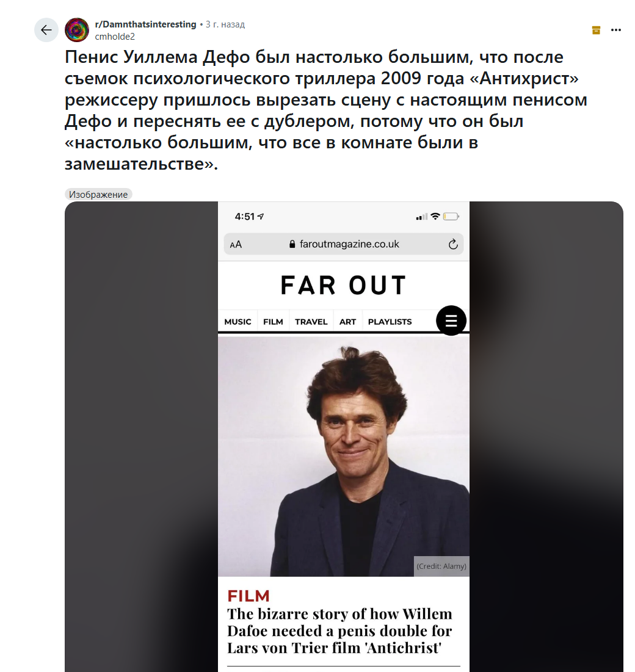
Task: Click the back arrow button
Action: coord(46,30)
